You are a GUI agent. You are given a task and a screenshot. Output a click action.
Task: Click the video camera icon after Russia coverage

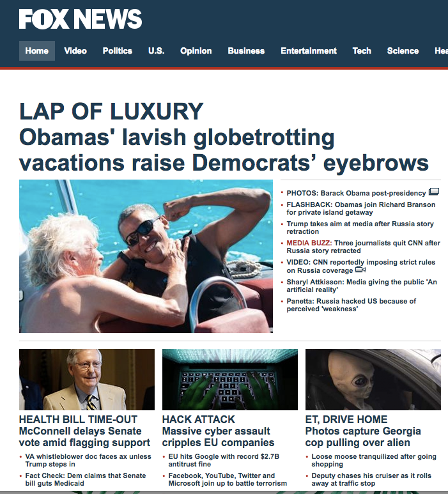(x=360, y=270)
